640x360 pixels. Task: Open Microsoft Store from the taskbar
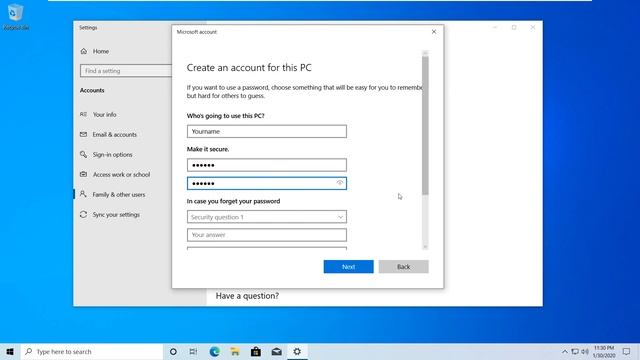click(256, 351)
